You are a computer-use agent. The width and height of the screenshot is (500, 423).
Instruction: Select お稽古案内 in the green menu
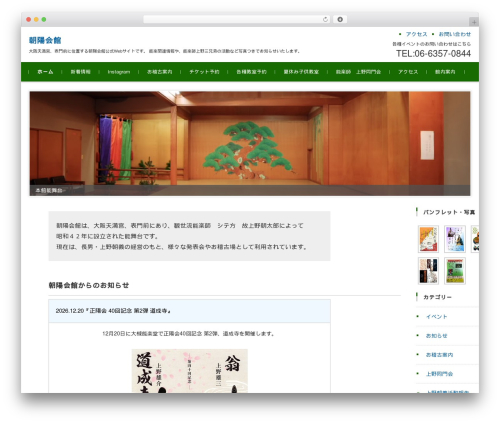(x=160, y=72)
